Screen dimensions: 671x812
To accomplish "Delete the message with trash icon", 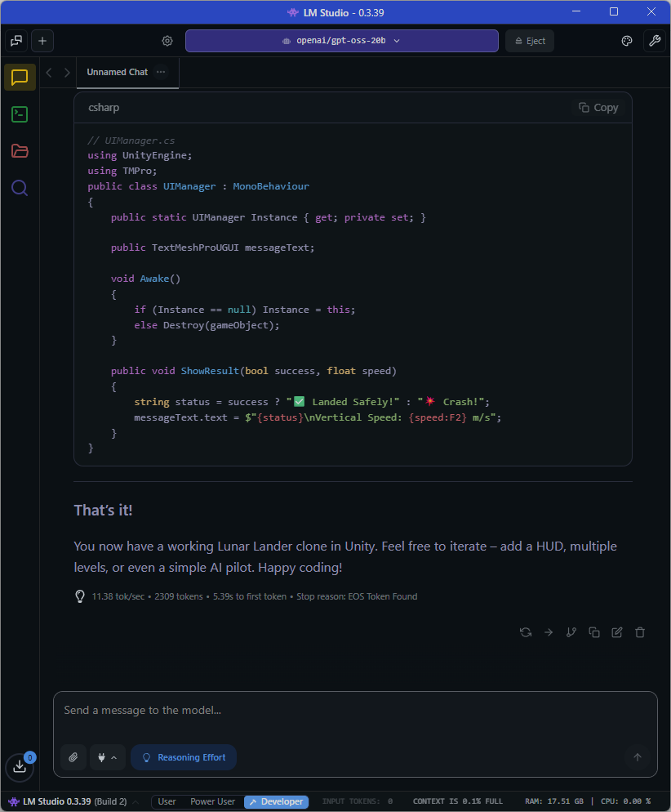I will (x=640, y=632).
